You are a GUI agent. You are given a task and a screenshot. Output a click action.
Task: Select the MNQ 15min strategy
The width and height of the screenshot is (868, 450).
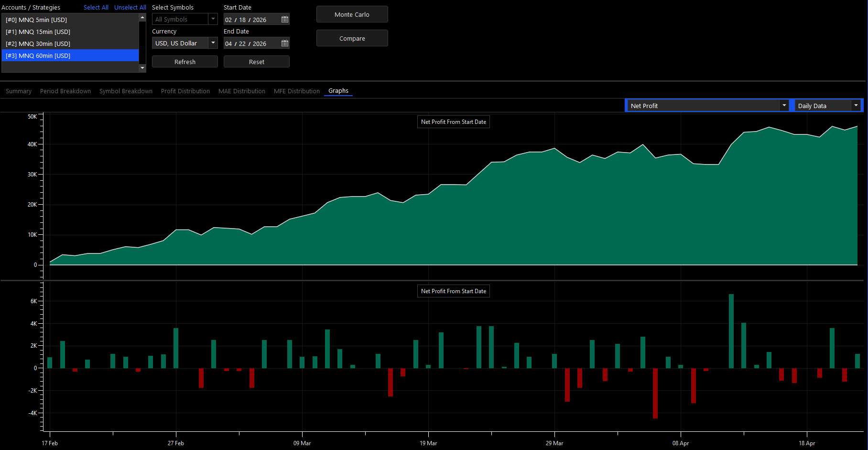coord(70,32)
